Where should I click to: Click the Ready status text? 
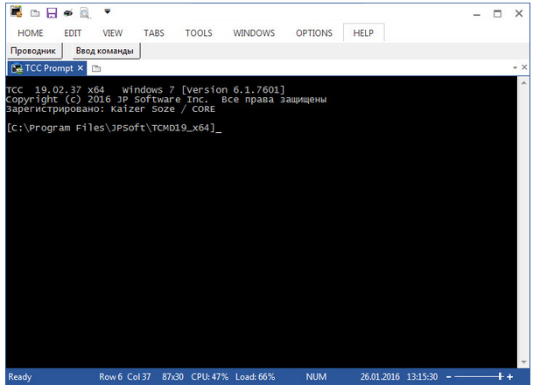(x=20, y=377)
